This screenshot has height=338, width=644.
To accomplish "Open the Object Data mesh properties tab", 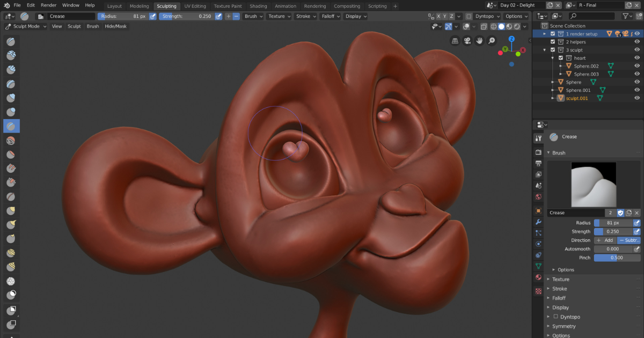I will point(538,266).
